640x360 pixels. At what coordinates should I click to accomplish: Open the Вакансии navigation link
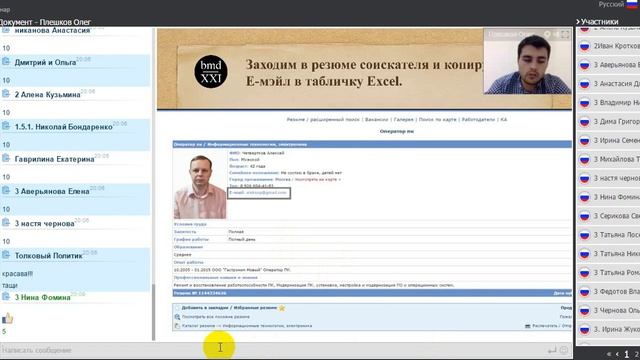coord(376,120)
